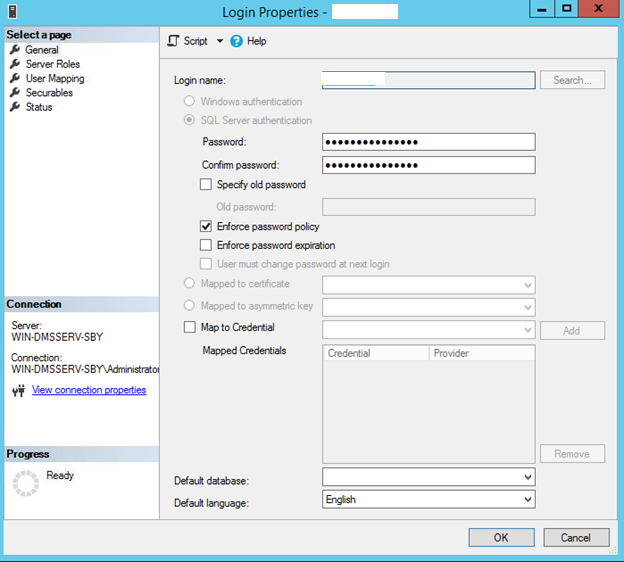Open the Default language dropdown
The image size is (624, 562).
pos(528,499)
